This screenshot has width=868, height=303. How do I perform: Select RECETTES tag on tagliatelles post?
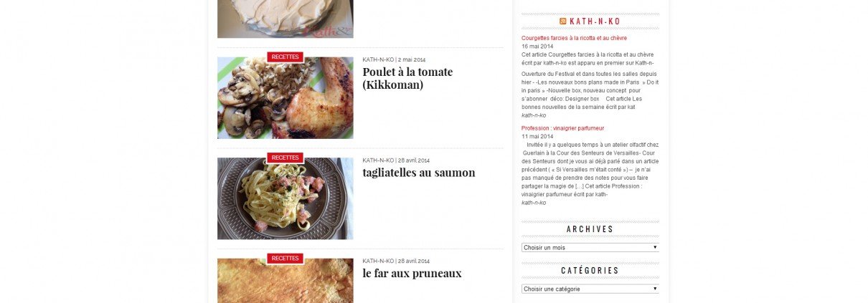click(286, 158)
